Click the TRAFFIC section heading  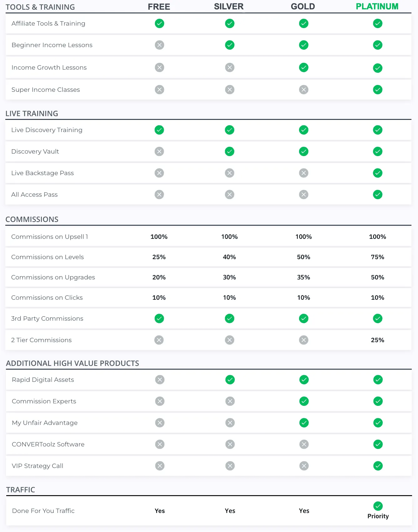point(21,490)
